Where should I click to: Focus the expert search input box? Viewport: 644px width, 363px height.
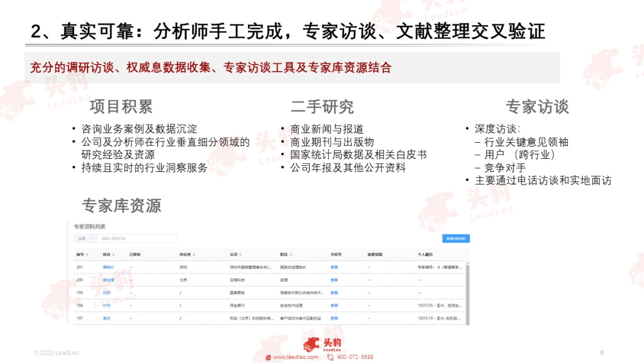coord(137,238)
